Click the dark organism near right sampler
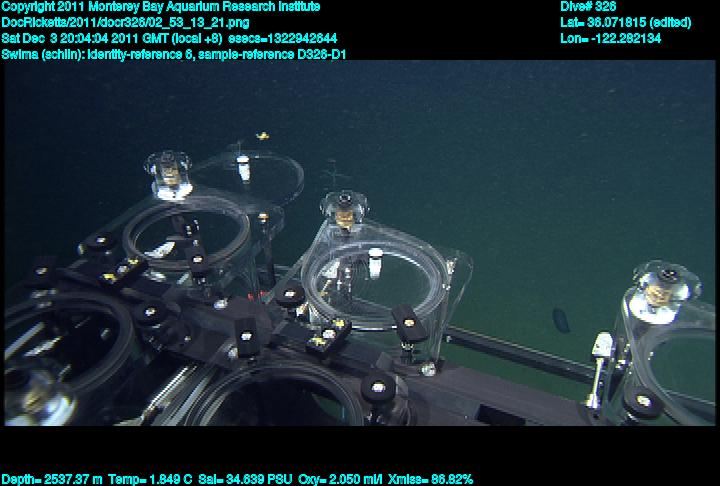Screen dimensions: 720x486 pos(561,320)
